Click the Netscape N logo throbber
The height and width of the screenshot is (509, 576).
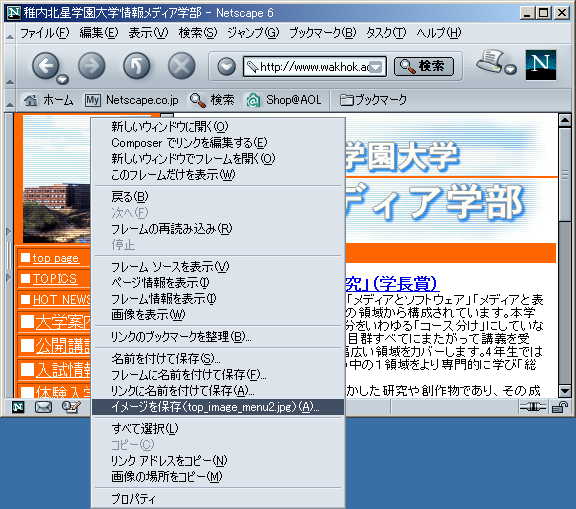tap(540, 65)
